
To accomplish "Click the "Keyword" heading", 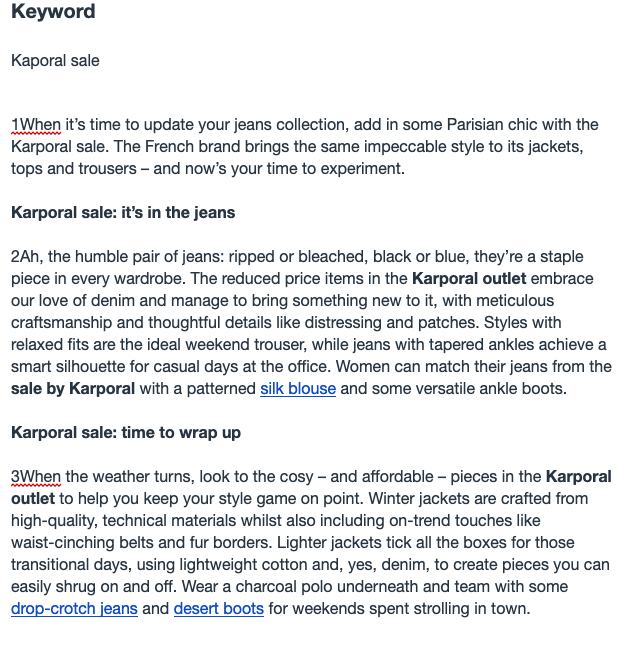I will [53, 13].
